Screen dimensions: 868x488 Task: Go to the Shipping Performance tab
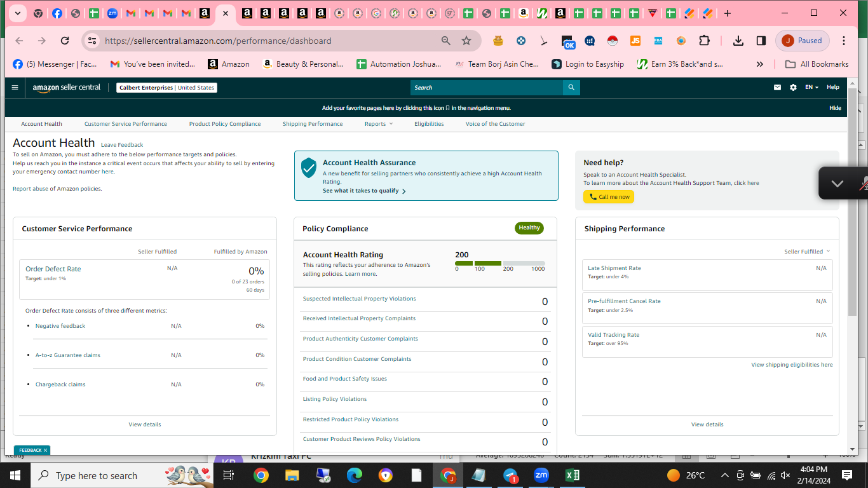click(313, 124)
